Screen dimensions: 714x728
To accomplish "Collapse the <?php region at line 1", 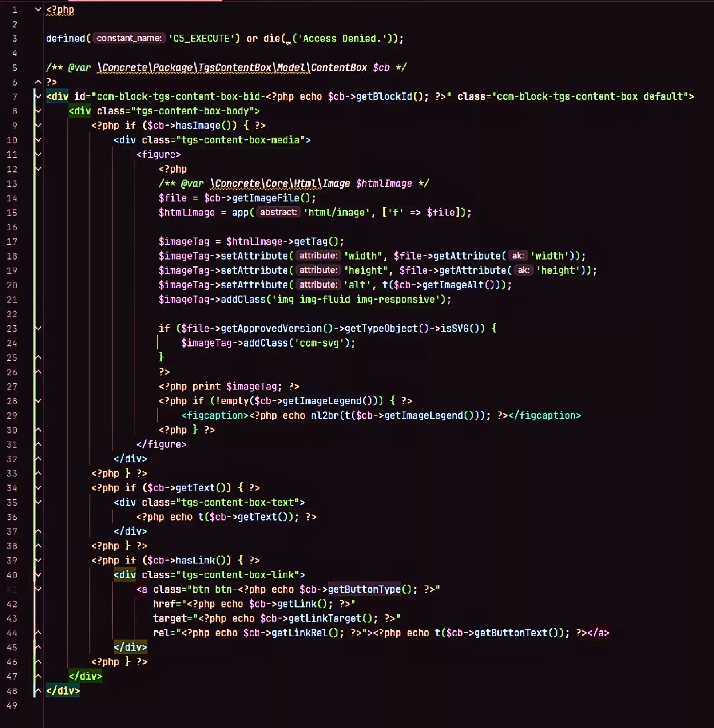I will click(x=37, y=9).
